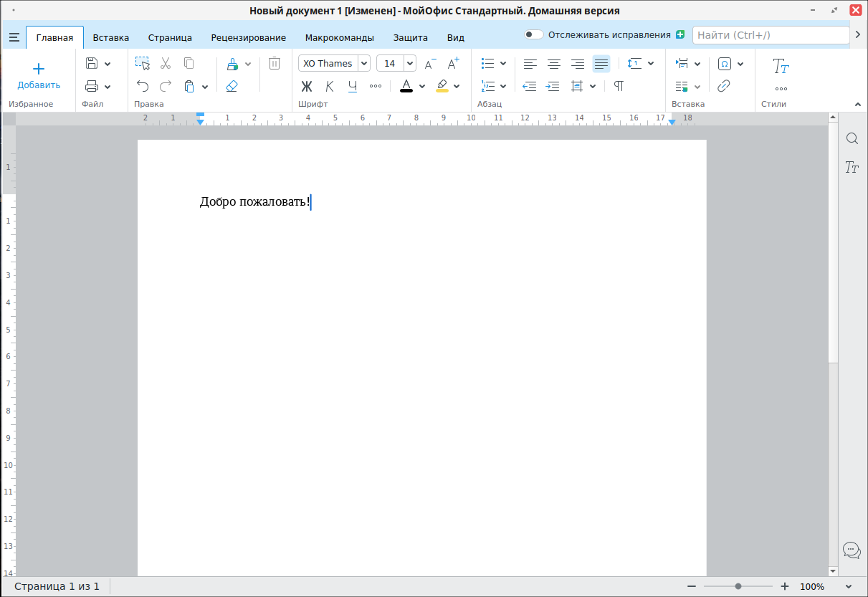Click the eraser clear formatting icon
This screenshot has height=597, width=868.
coord(232,86)
